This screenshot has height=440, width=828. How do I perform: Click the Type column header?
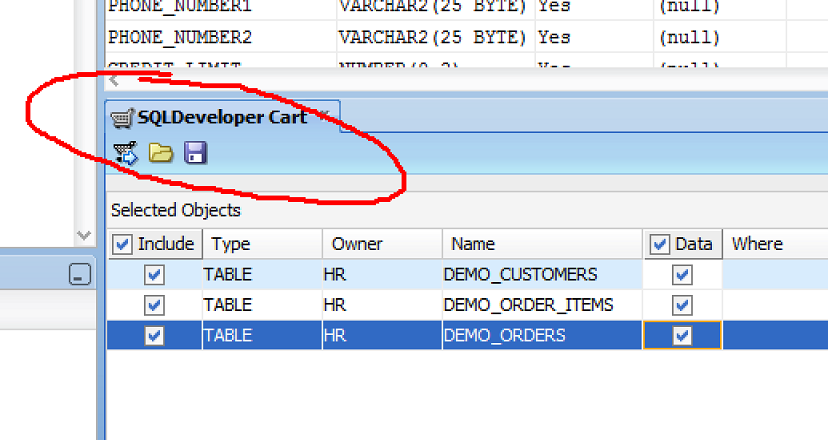pyautogui.click(x=262, y=244)
